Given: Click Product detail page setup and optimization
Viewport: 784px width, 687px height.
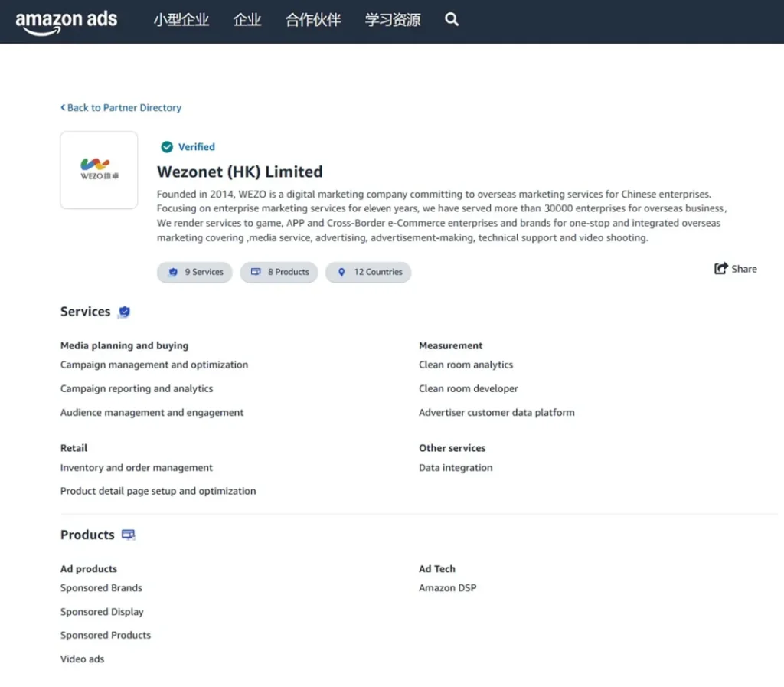Looking at the screenshot, I should [x=158, y=491].
